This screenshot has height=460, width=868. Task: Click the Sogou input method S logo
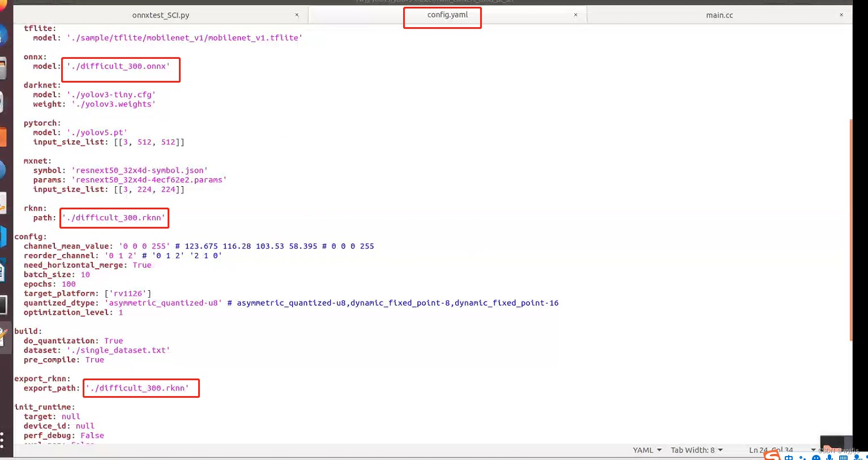click(771, 456)
